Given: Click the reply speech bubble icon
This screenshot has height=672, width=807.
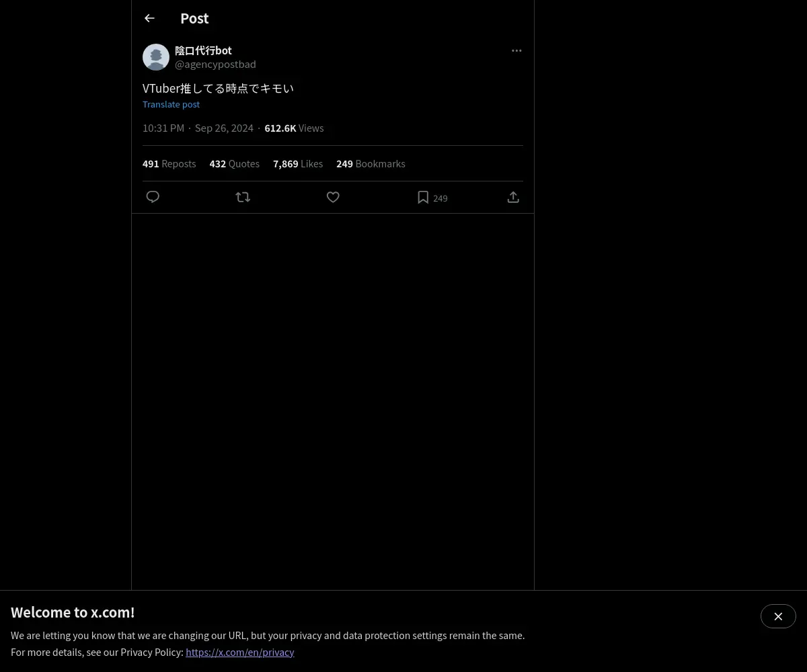Looking at the screenshot, I should click(153, 197).
